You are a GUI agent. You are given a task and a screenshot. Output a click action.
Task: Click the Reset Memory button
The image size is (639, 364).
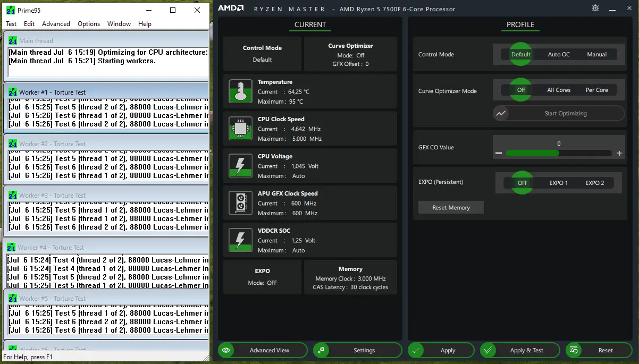(451, 207)
